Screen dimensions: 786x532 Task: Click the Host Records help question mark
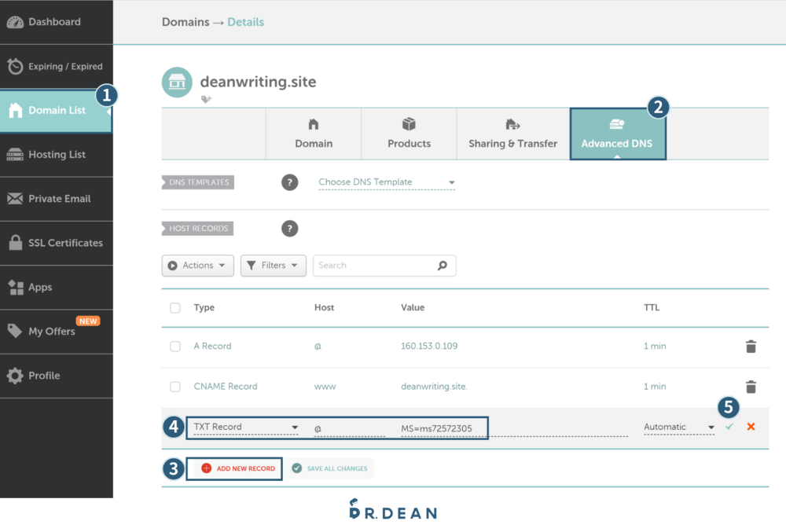click(290, 229)
